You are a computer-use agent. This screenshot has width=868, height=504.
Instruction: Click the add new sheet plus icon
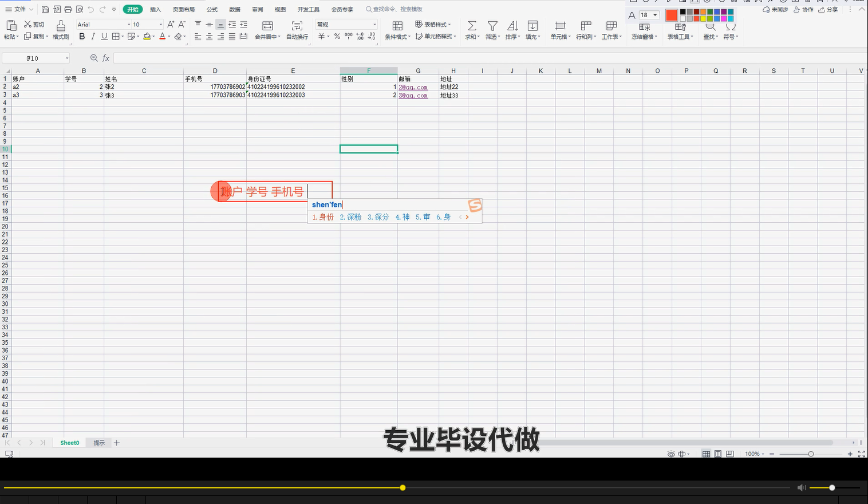pos(117,443)
